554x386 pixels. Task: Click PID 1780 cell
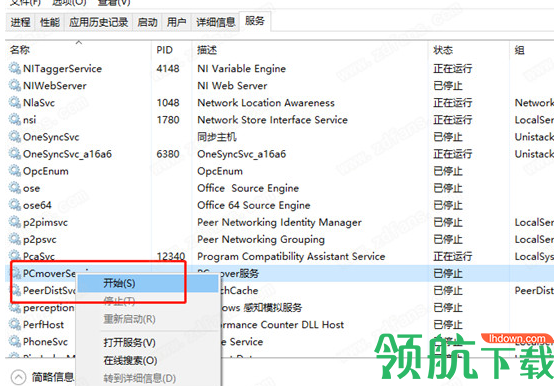[x=168, y=120]
